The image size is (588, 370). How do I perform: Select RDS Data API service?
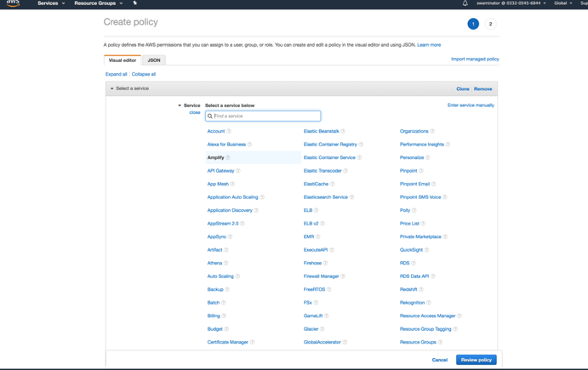coord(414,276)
